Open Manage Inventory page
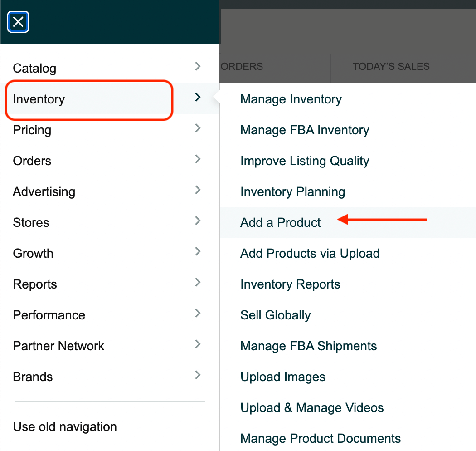The height and width of the screenshot is (451, 476). coord(291,99)
